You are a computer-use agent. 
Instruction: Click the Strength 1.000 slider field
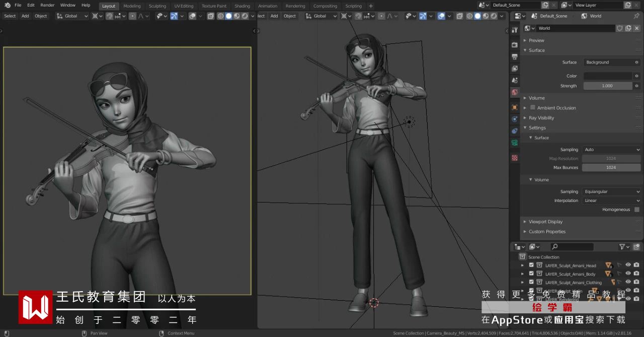tap(608, 86)
